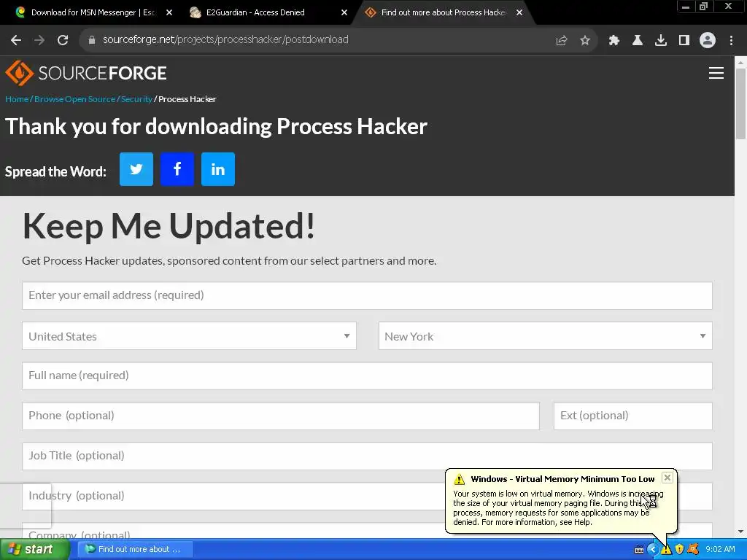The height and width of the screenshot is (560, 747).
Task: Bookmark this page with the star icon
Action: tap(585, 40)
